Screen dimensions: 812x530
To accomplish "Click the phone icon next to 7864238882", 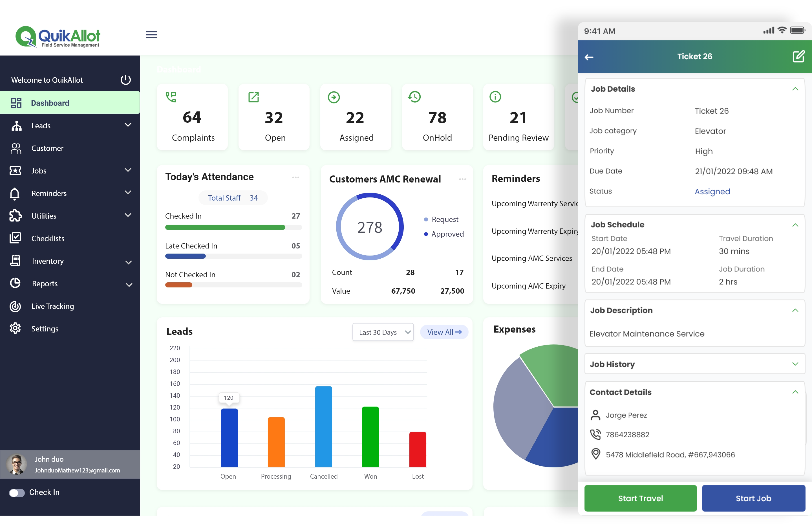I will click(x=595, y=434).
